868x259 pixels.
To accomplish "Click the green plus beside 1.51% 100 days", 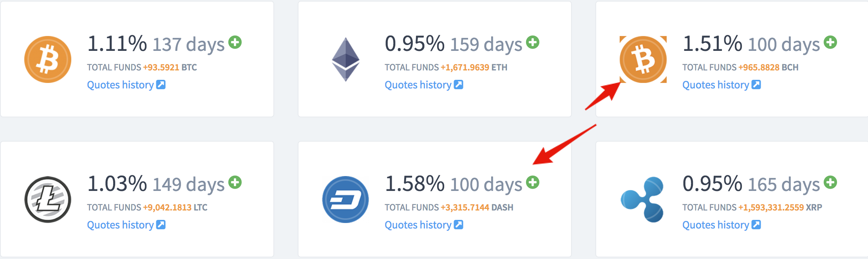I will point(830,42).
